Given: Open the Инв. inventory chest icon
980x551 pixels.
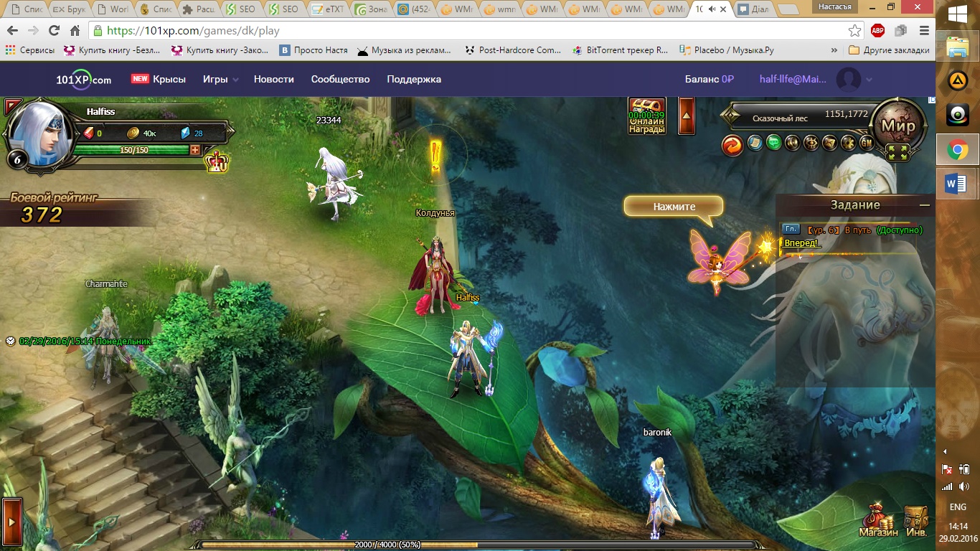Looking at the screenshot, I should 916,522.
